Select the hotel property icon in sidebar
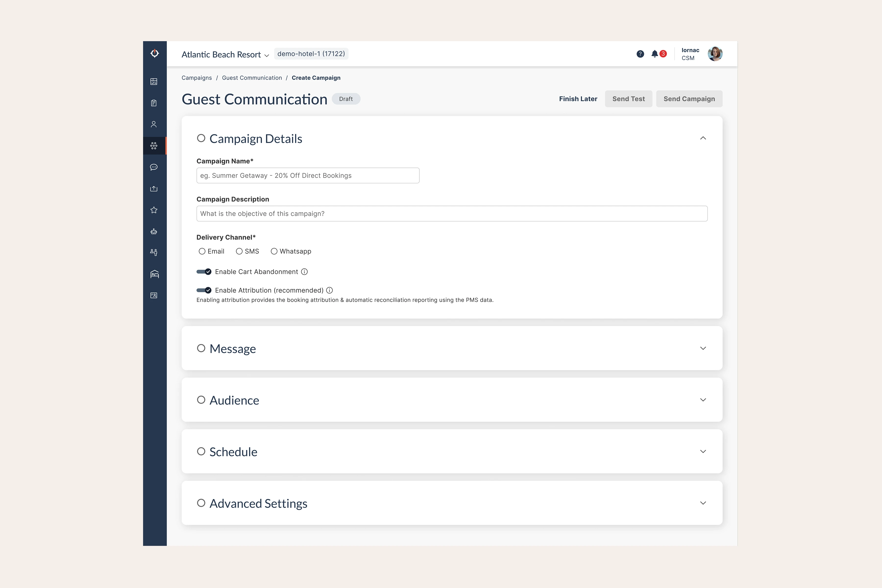The image size is (882, 588). click(x=154, y=274)
